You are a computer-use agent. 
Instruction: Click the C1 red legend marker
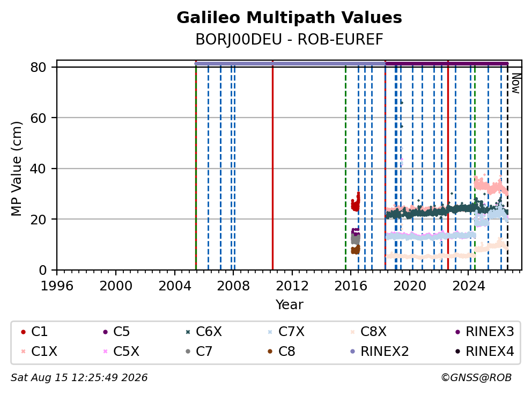click(x=23, y=332)
